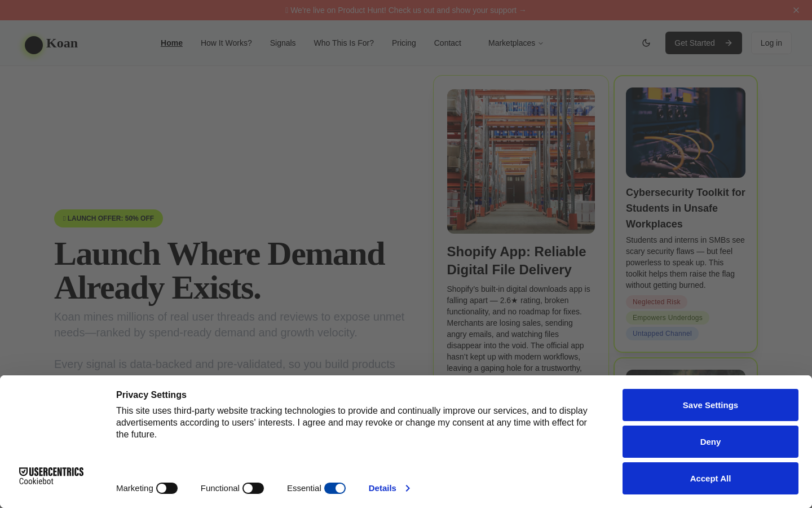This screenshot has width=812, height=508.
Task: Select the Empowers Underdogs tag
Action: [x=667, y=318]
